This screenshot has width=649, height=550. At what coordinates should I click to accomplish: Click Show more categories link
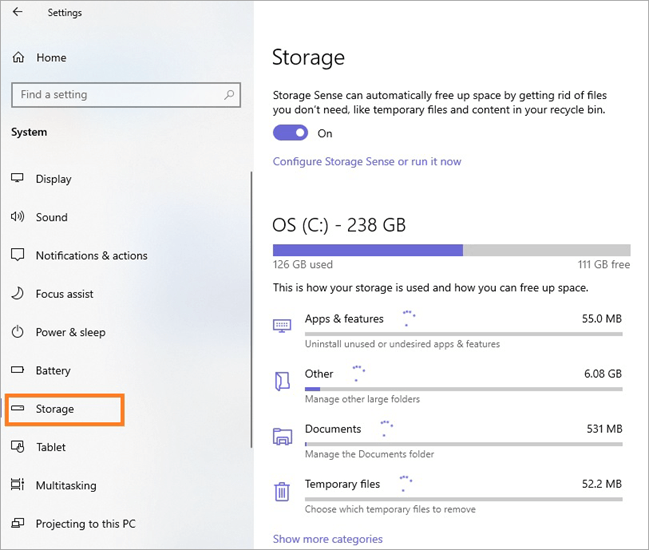[327, 539]
